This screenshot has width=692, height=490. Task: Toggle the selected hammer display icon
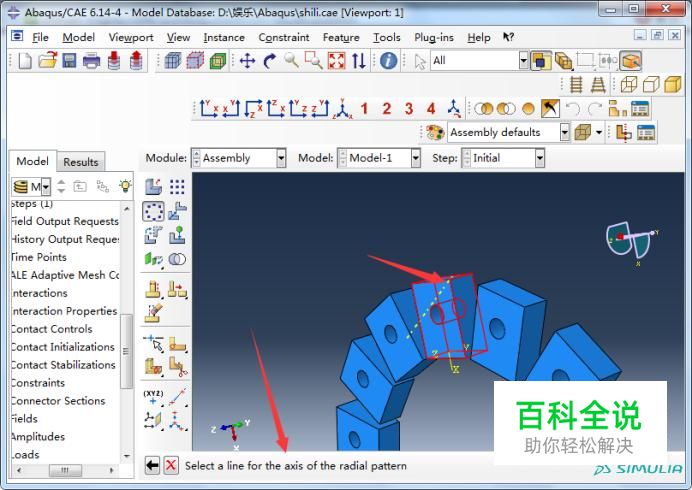550,109
